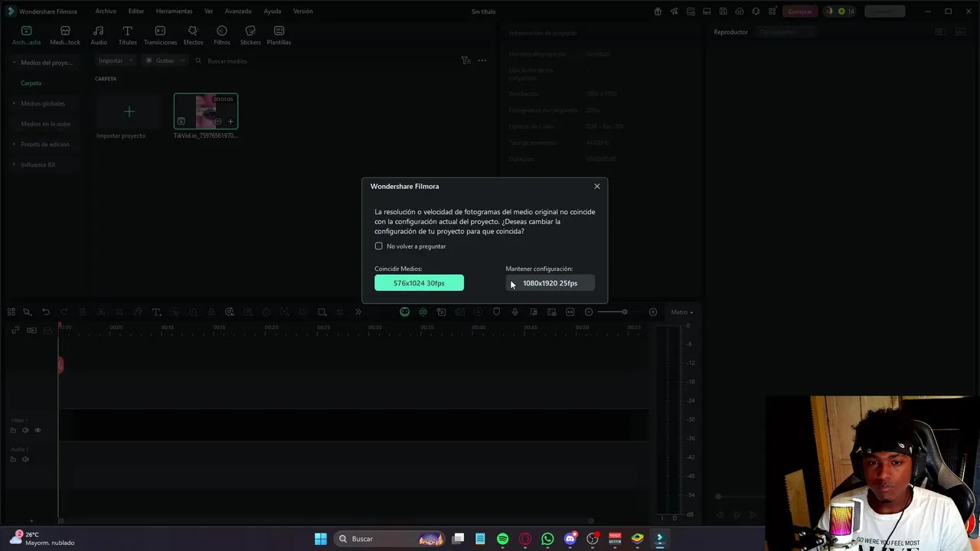Open the Metro dropdown
980x551 pixels.
point(681,312)
